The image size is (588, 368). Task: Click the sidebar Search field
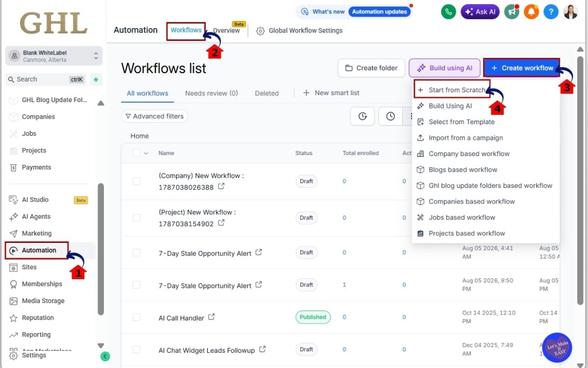tap(46, 79)
